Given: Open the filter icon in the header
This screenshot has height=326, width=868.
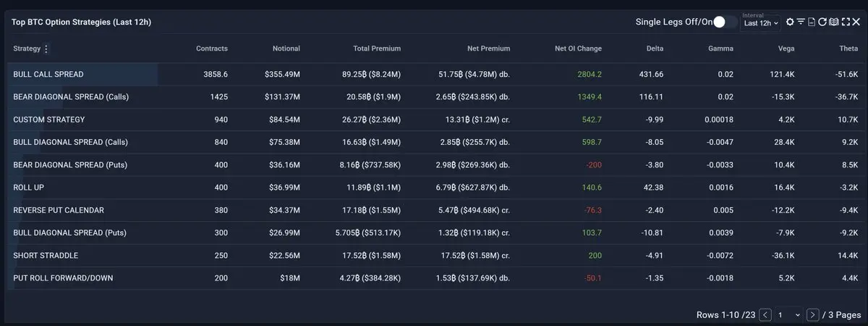Looking at the screenshot, I should (801, 22).
